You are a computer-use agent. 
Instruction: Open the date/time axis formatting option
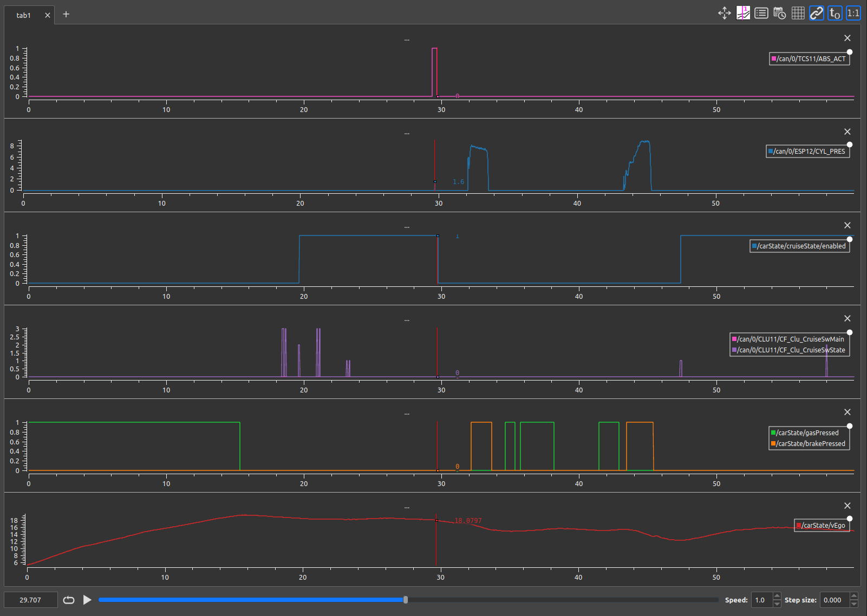tap(780, 13)
